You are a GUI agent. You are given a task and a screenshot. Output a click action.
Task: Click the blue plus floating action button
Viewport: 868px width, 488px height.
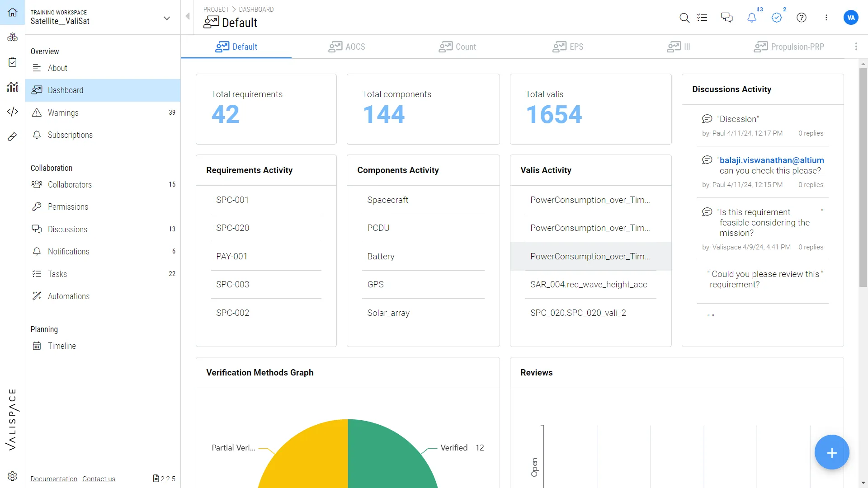pyautogui.click(x=832, y=452)
